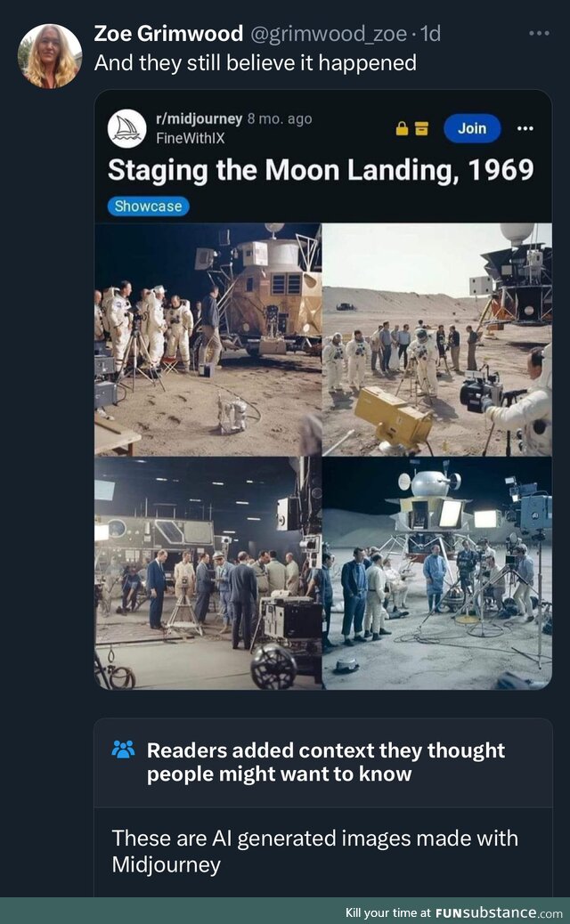Viewport: 570px width, 924px height.
Task: Open the r/midjourney subreddit name
Action: pyautogui.click(x=199, y=118)
